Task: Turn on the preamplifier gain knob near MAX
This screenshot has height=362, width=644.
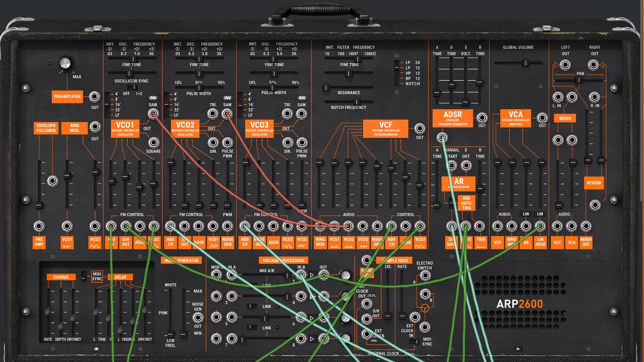Action: tap(65, 63)
